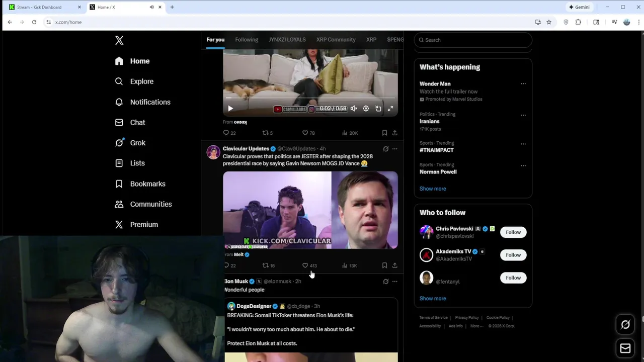Share the top video post

pos(395,133)
